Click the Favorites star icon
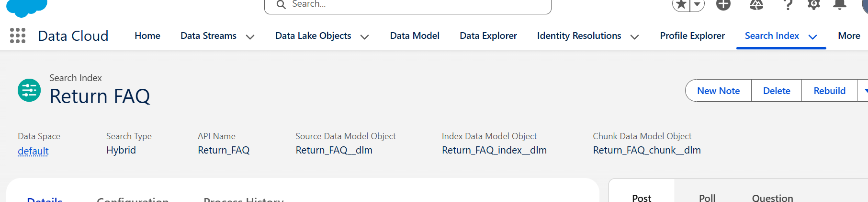This screenshot has width=868, height=202. point(681,5)
